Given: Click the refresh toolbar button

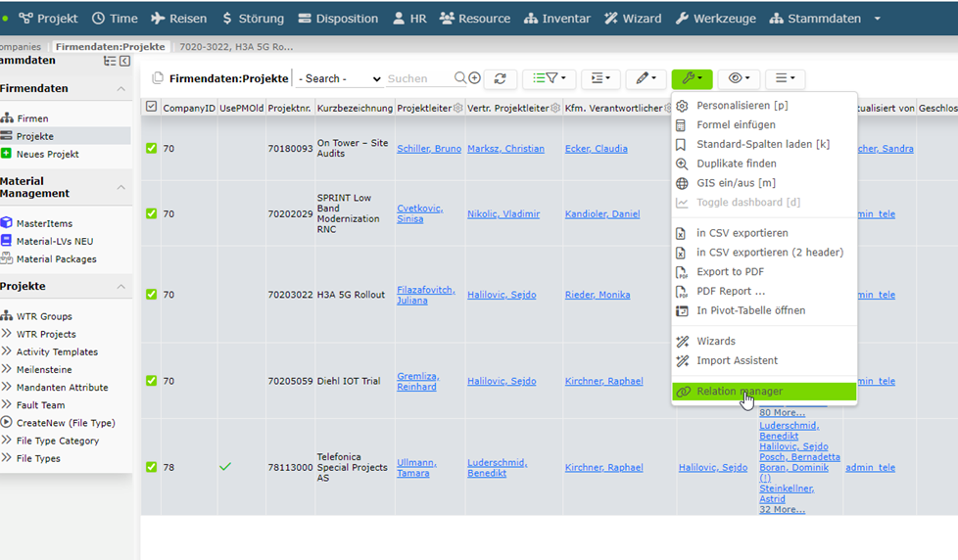Looking at the screenshot, I should (x=500, y=78).
